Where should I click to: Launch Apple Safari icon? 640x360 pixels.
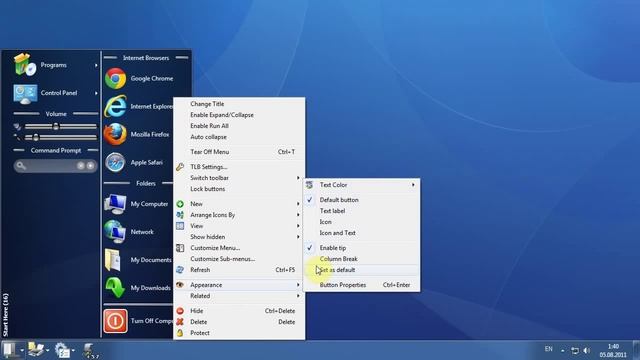coord(116,162)
